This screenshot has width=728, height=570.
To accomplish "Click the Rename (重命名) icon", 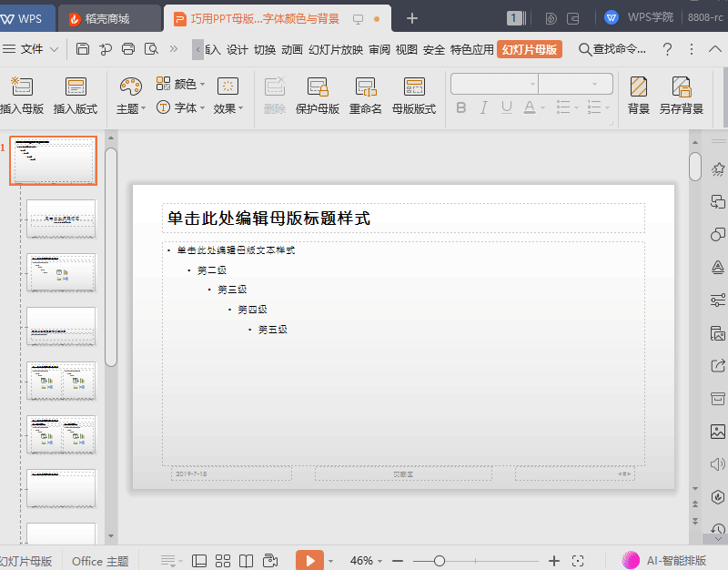I will 366,97.
